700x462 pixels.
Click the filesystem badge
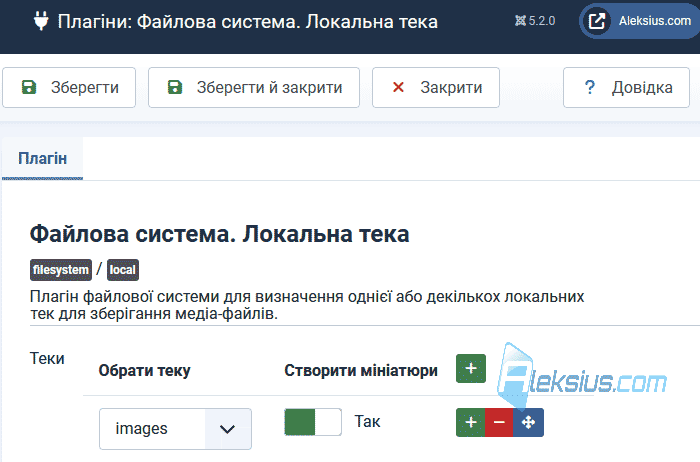61,270
